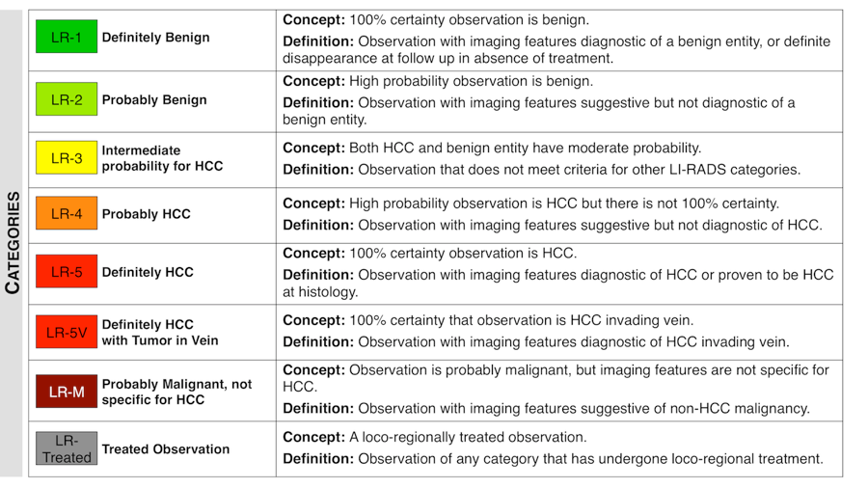Select the light green LR-2 badge
868x488 pixels.
pyautogui.click(x=67, y=100)
